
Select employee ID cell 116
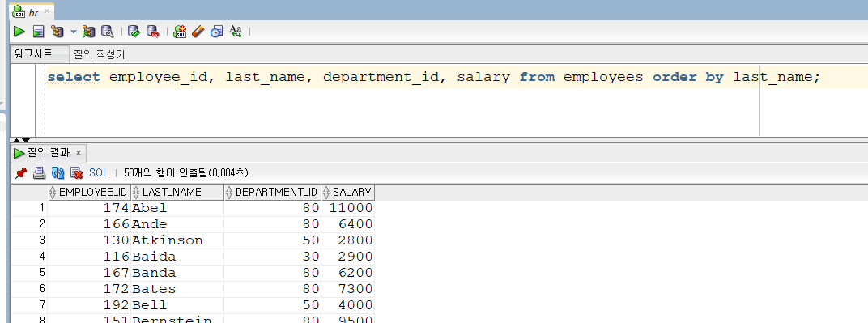point(89,257)
